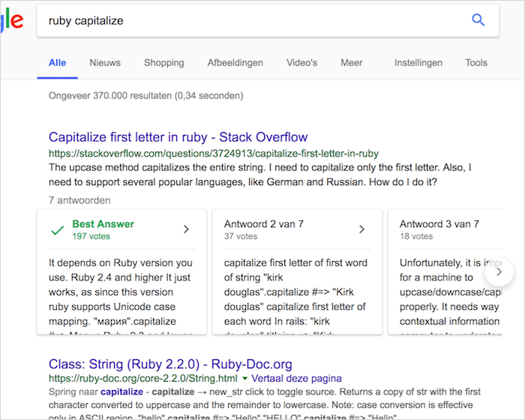Click the Tools button
Screen dimensions: 525x420
(x=476, y=63)
